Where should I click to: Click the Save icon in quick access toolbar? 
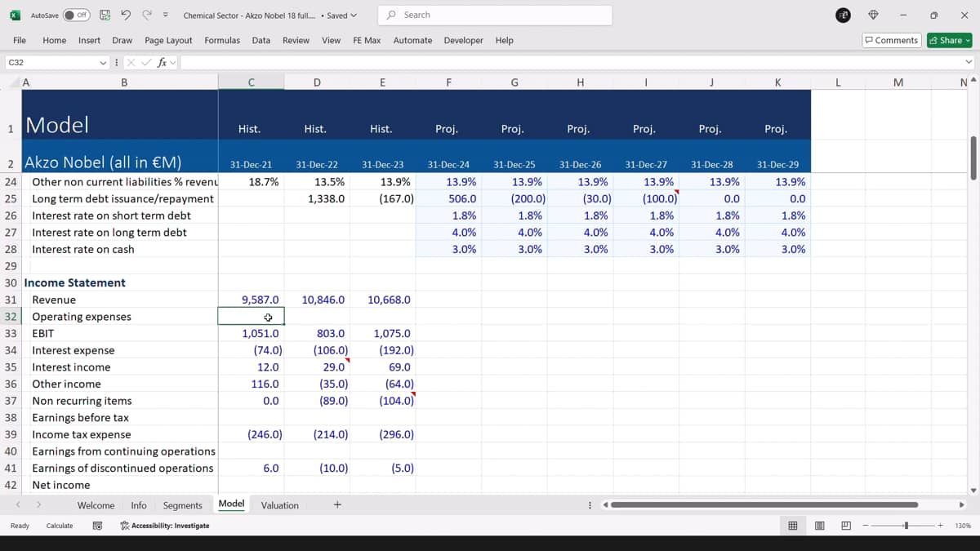105,15
